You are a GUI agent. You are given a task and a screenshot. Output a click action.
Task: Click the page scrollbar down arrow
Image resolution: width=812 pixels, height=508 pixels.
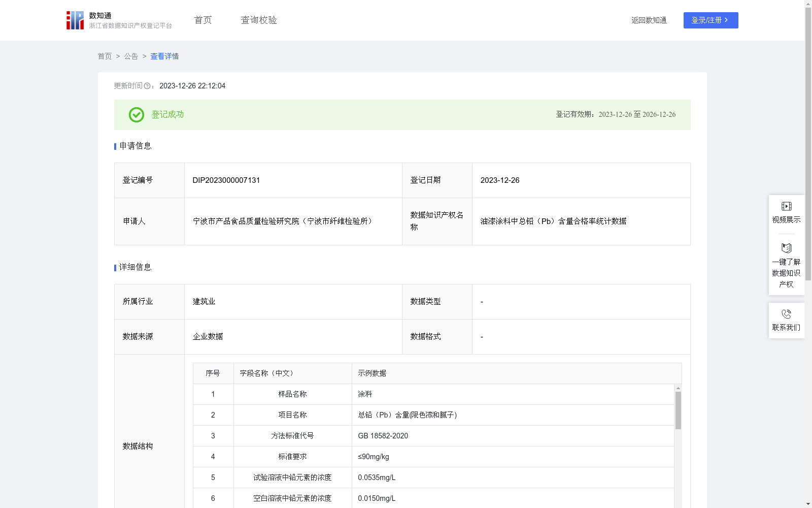[808, 504]
